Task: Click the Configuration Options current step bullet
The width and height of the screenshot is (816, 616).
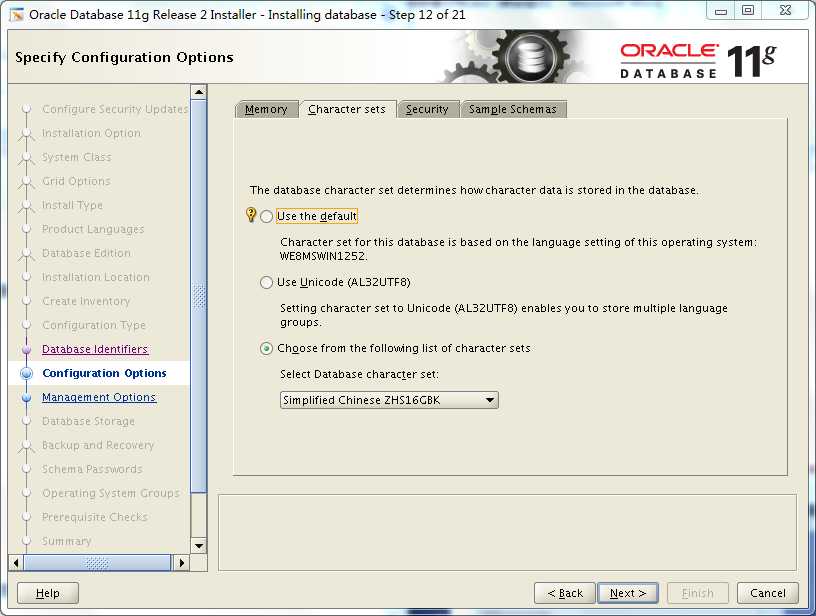Action: point(27,374)
